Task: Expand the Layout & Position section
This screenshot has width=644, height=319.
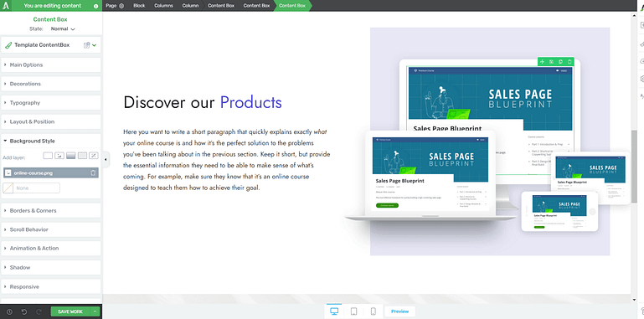Action: coord(51,121)
